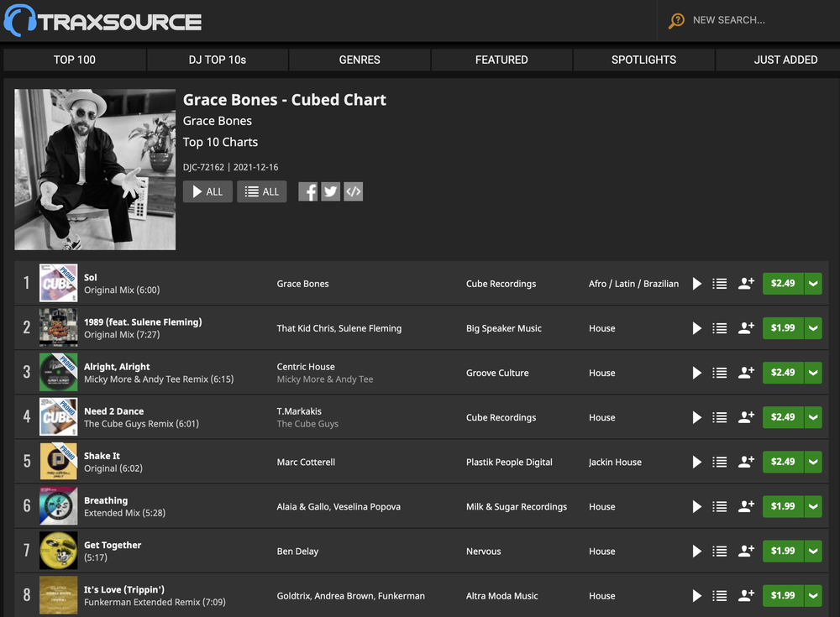Viewport: 840px width, 617px height.
Task: Follow artist icon on Shake It row
Action: pyautogui.click(x=746, y=462)
